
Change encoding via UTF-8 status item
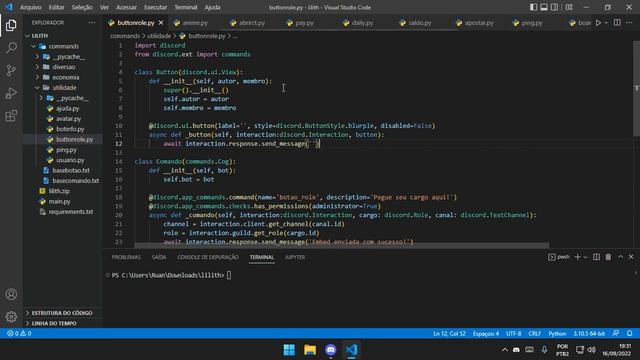(x=513, y=333)
